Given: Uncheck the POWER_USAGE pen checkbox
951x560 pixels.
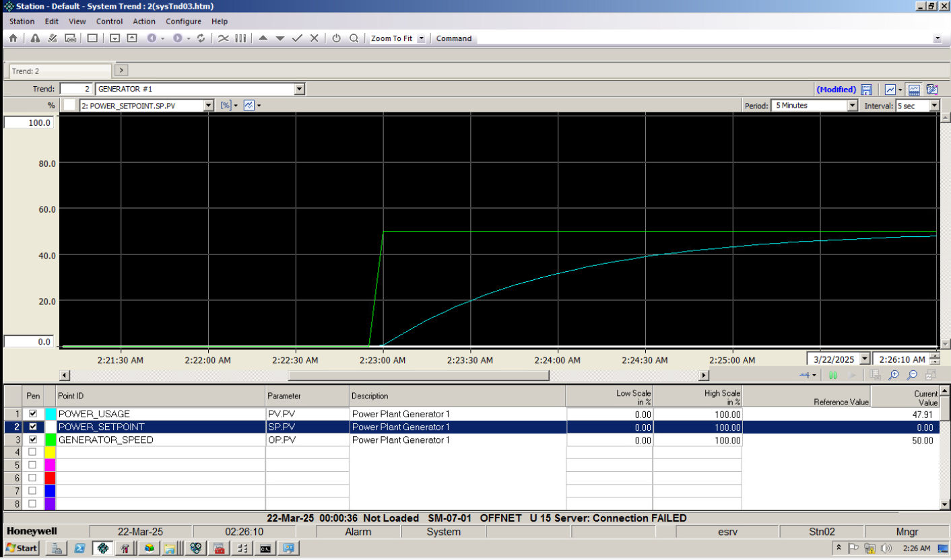Looking at the screenshot, I should (32, 414).
